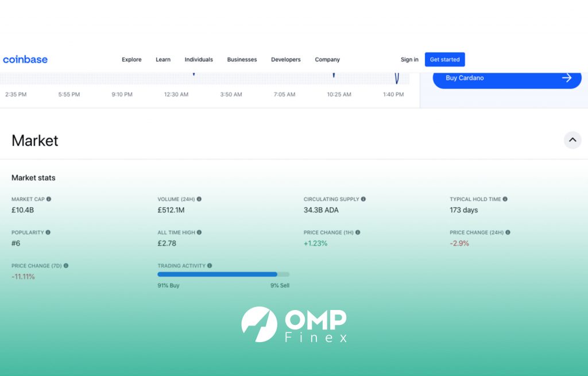Click the £512.1M volume value
This screenshot has width=588, height=376.
click(171, 210)
